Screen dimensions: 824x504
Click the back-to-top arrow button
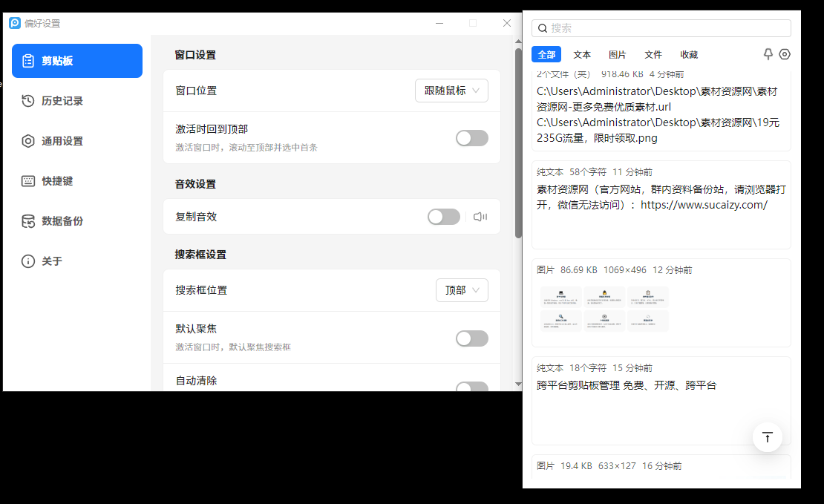pos(768,437)
